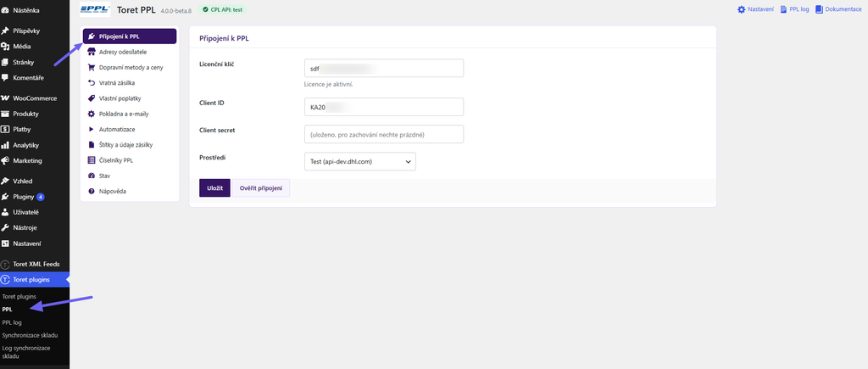Click the PPL logo image
Screen dimensions: 868x369
[95, 9]
